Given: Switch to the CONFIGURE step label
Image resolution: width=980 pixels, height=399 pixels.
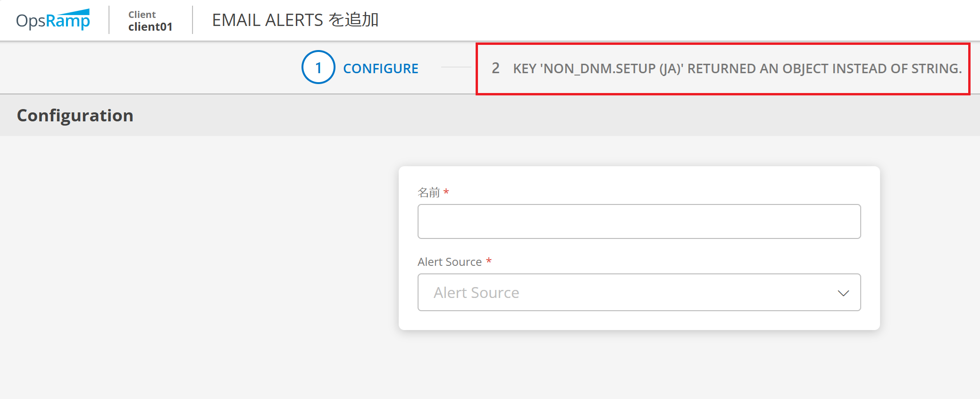Looking at the screenshot, I should [x=381, y=68].
